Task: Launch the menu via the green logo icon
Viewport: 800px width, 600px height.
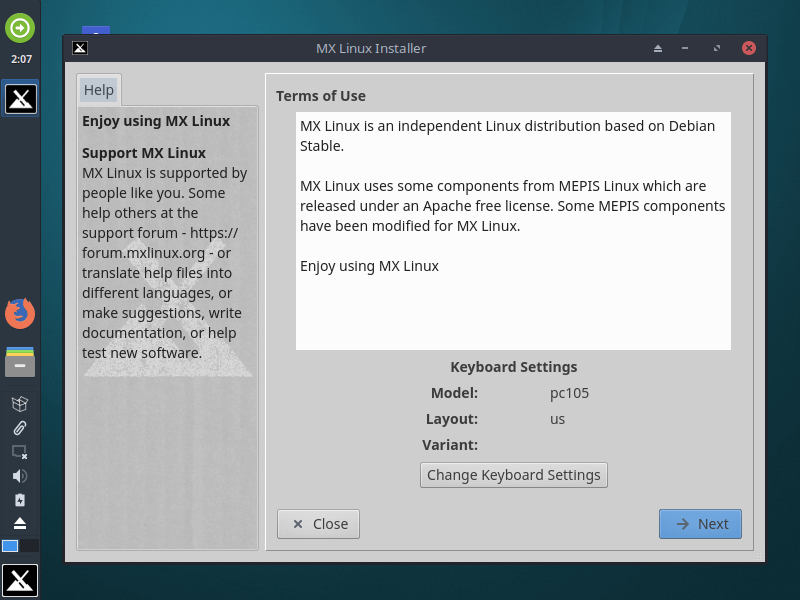Action: [20, 29]
